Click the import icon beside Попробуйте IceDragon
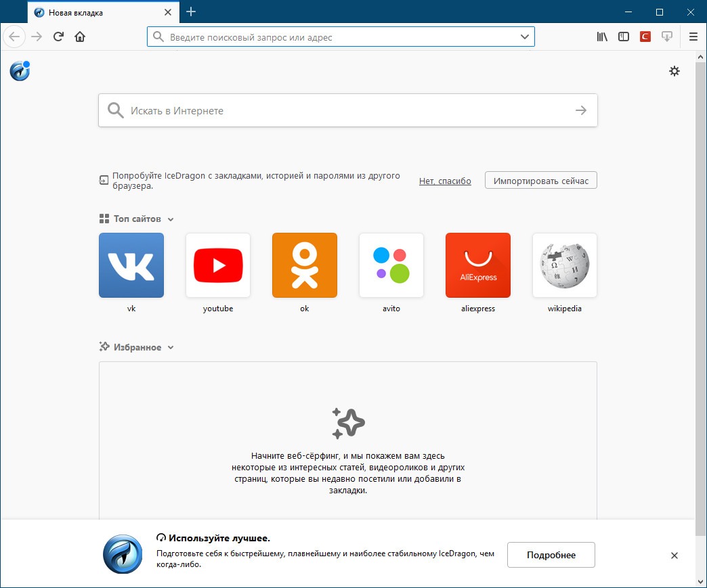 pos(104,180)
